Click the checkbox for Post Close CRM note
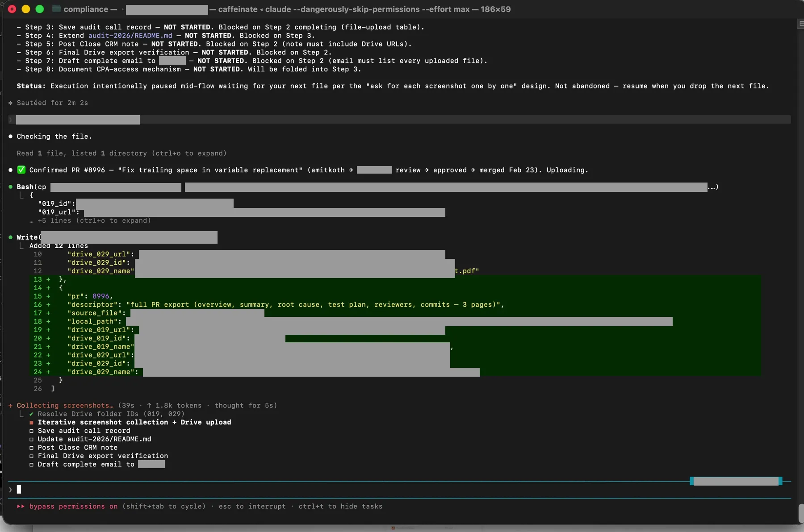 (x=31, y=448)
